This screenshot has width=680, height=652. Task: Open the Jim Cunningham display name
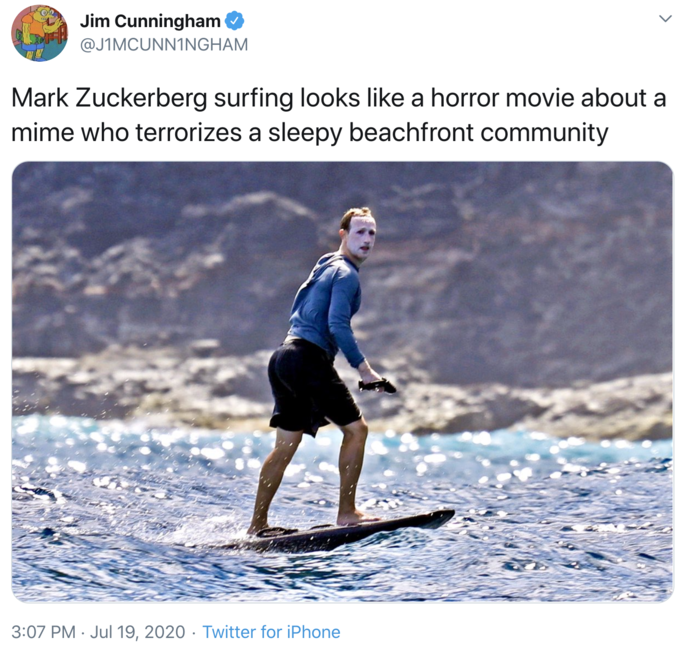click(150, 21)
